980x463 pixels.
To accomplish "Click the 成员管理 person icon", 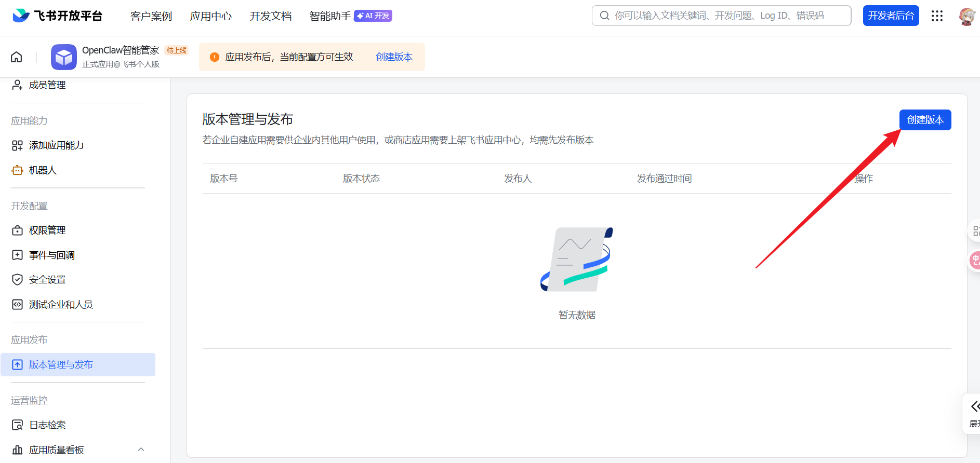I will [x=17, y=85].
